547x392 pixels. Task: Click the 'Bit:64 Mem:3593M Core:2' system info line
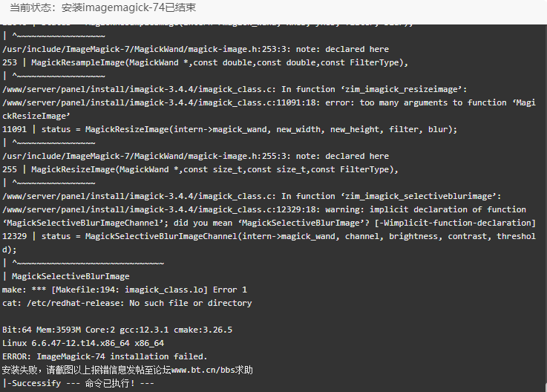(117, 330)
